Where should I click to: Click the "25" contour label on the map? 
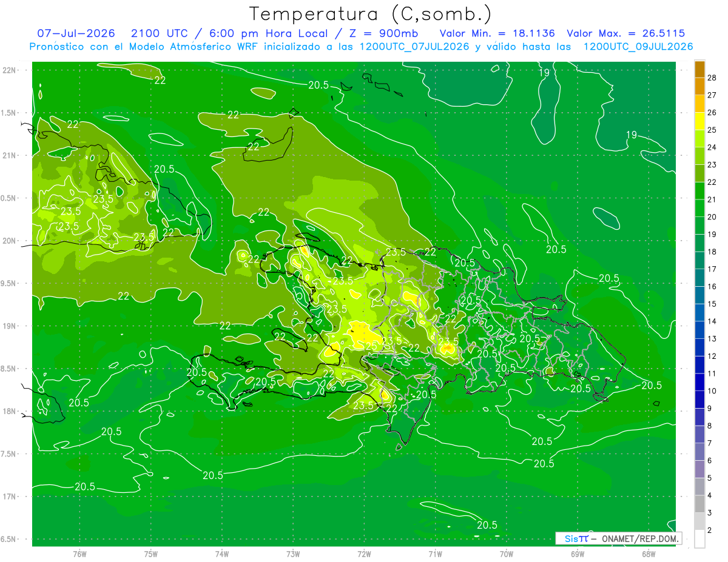pyautogui.click(x=371, y=346)
